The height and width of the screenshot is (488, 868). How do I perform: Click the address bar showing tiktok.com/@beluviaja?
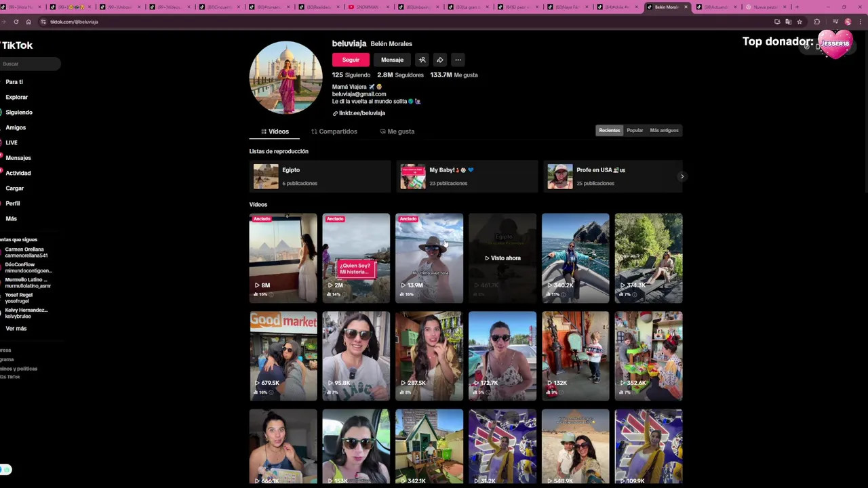pos(407,22)
